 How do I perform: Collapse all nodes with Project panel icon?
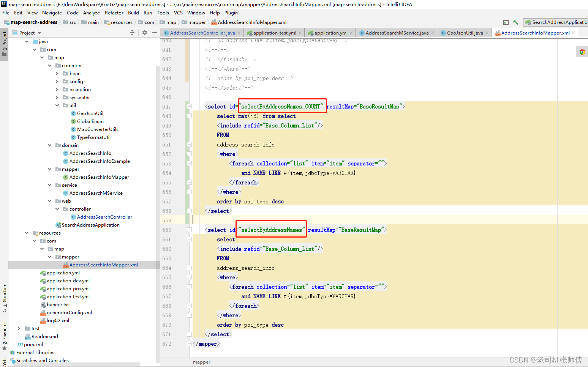pyautogui.click(x=132, y=33)
